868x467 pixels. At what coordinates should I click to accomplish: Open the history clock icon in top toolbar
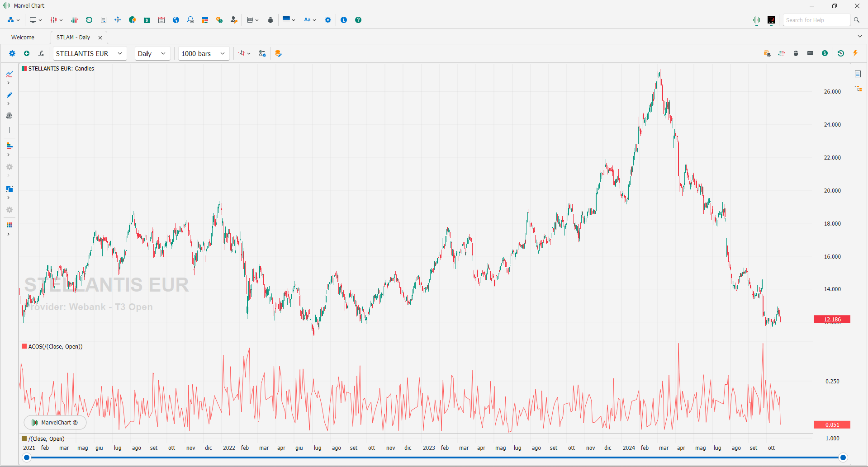(x=89, y=20)
